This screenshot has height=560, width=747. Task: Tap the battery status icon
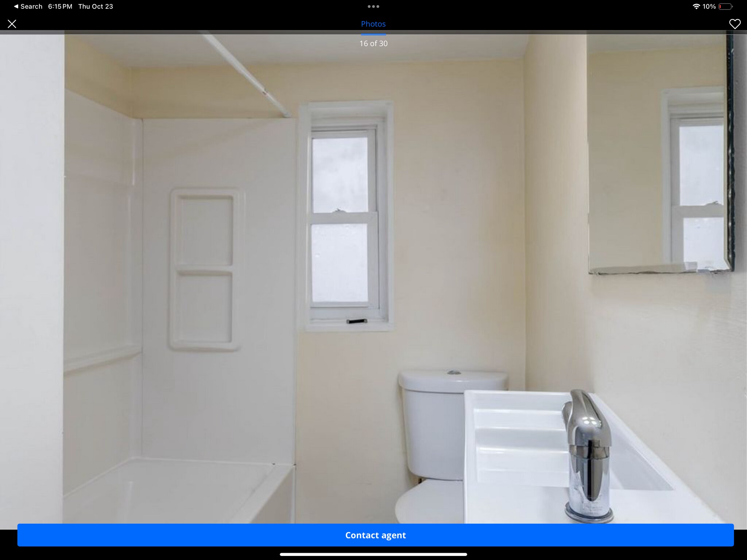725,7
